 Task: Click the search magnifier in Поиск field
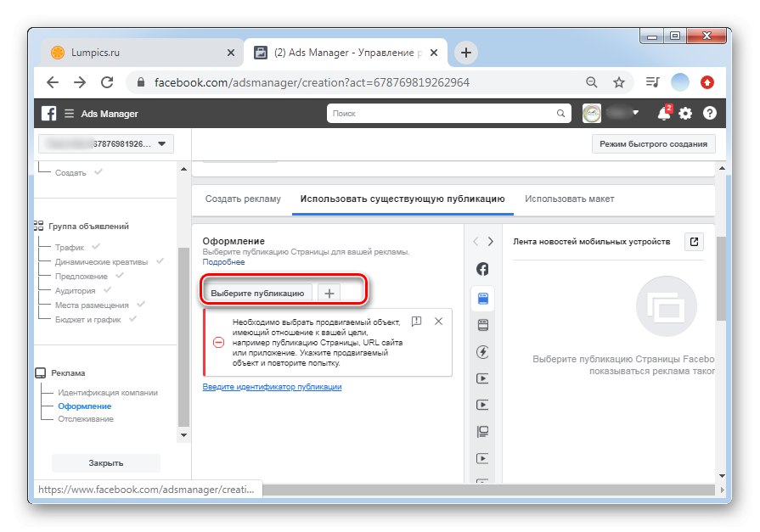(x=560, y=114)
